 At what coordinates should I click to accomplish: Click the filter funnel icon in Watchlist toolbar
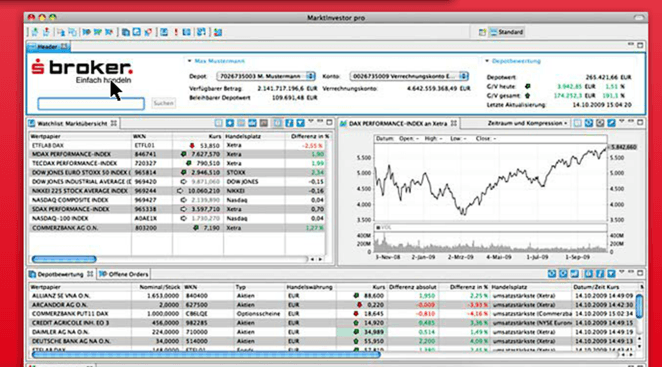click(300, 123)
